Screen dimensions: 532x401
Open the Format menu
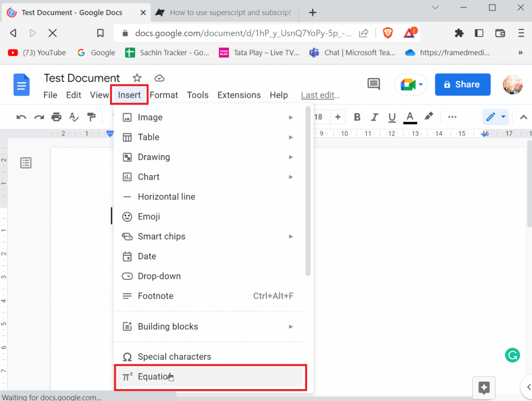[x=164, y=95]
